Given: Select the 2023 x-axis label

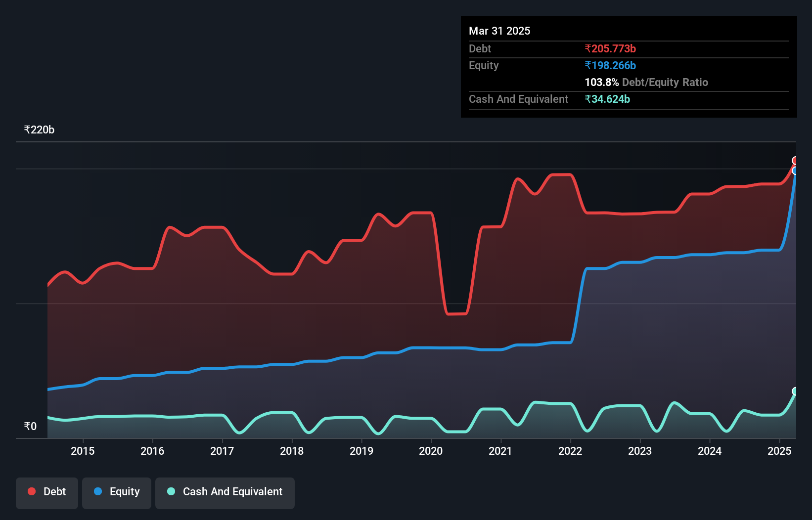Looking at the screenshot, I should pos(640,451).
